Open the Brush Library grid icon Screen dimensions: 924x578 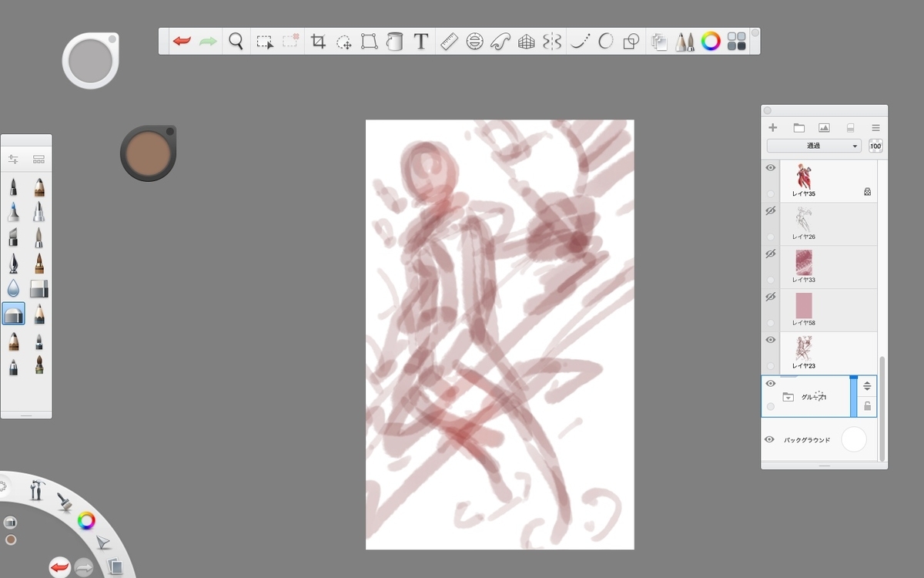737,42
